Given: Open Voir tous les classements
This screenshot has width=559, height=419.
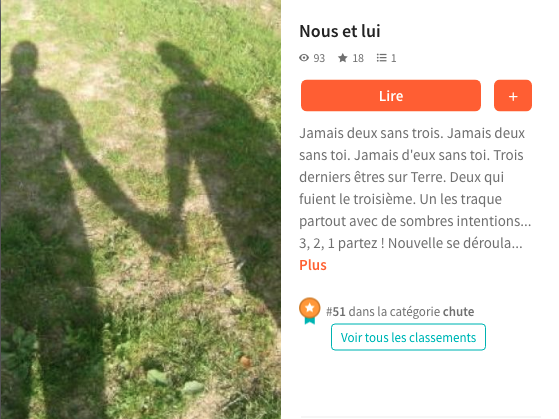Looking at the screenshot, I should tap(408, 337).
